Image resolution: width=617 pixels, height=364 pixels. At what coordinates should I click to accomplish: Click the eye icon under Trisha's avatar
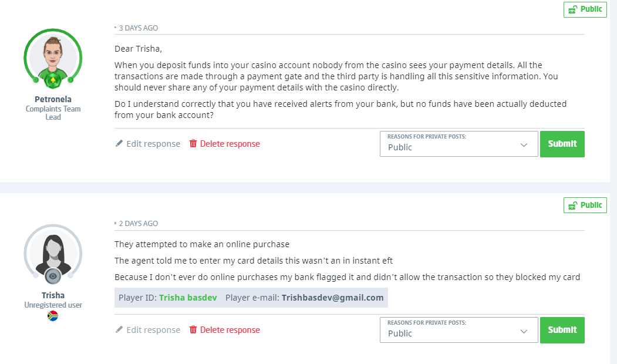click(x=53, y=275)
